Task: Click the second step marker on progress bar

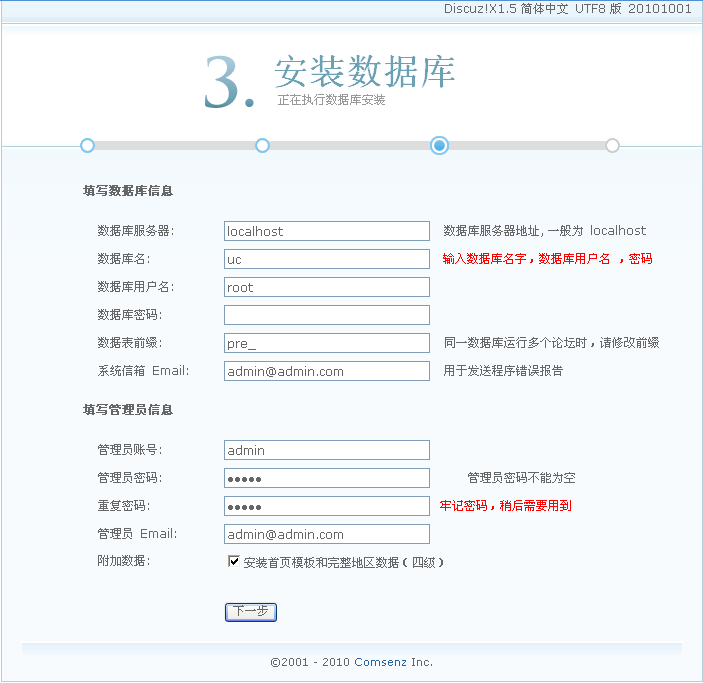Action: click(262, 146)
